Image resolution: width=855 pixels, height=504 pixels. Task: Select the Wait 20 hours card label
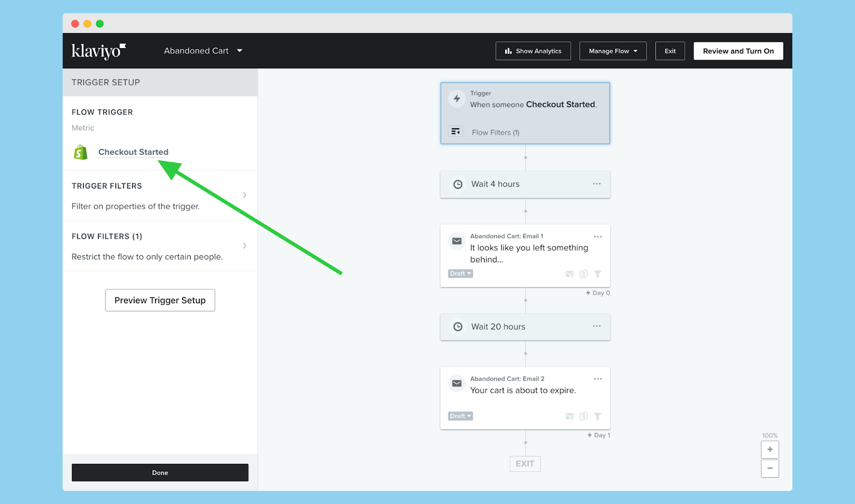(x=498, y=327)
